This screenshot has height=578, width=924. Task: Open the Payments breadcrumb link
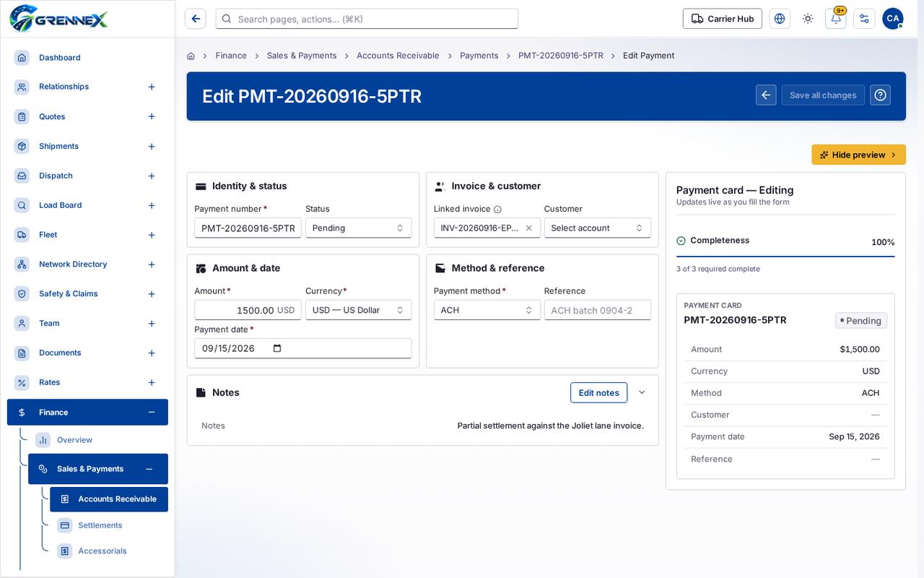click(x=479, y=56)
